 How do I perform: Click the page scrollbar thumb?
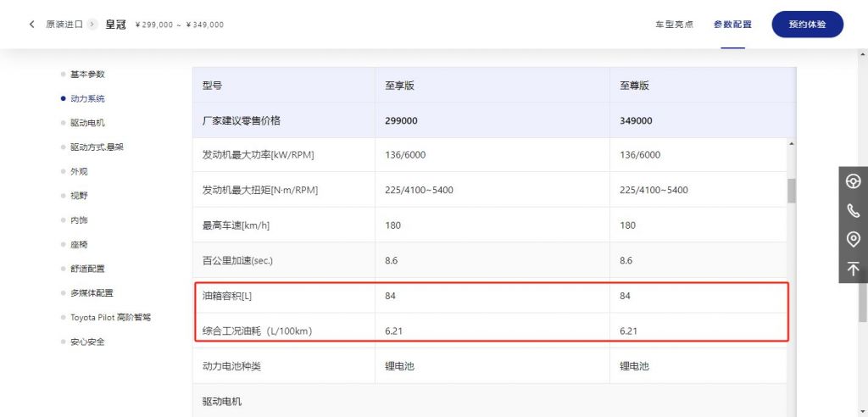[x=862, y=298]
